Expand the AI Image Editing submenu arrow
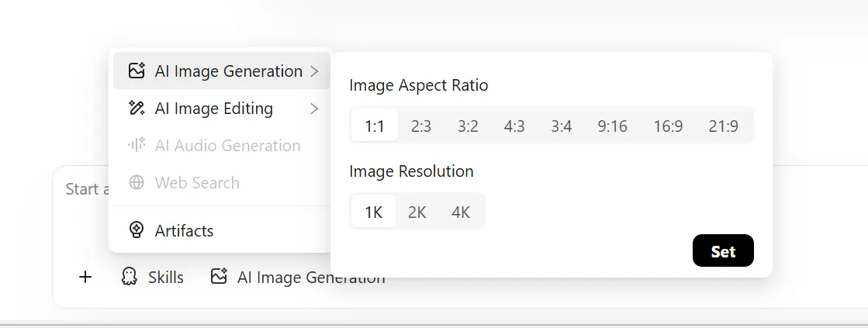Image resolution: width=868 pixels, height=328 pixels. tap(314, 109)
